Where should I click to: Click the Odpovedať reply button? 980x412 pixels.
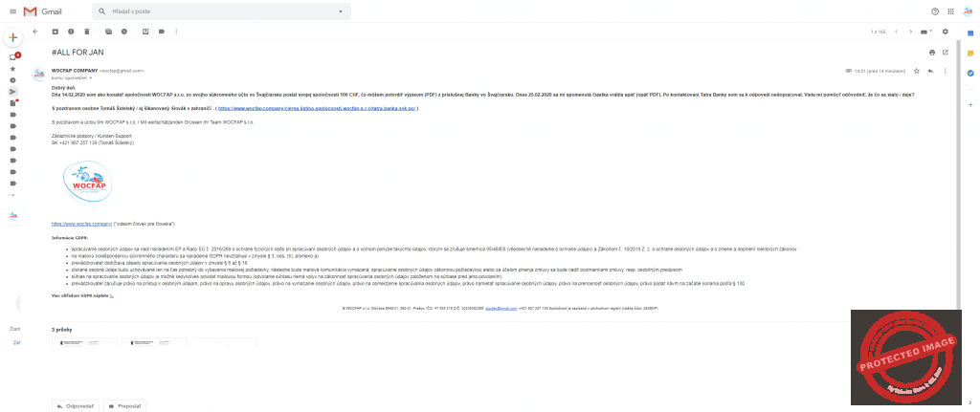[75, 405]
